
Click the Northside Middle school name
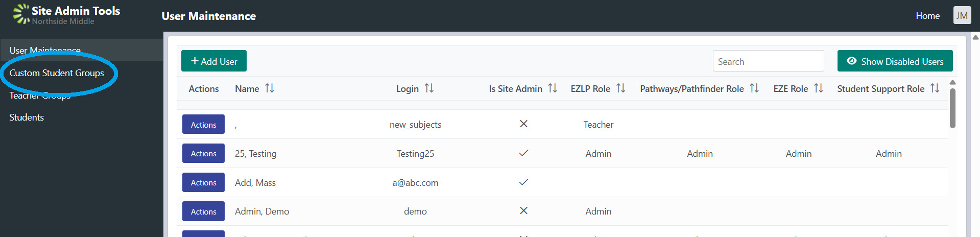point(63,21)
